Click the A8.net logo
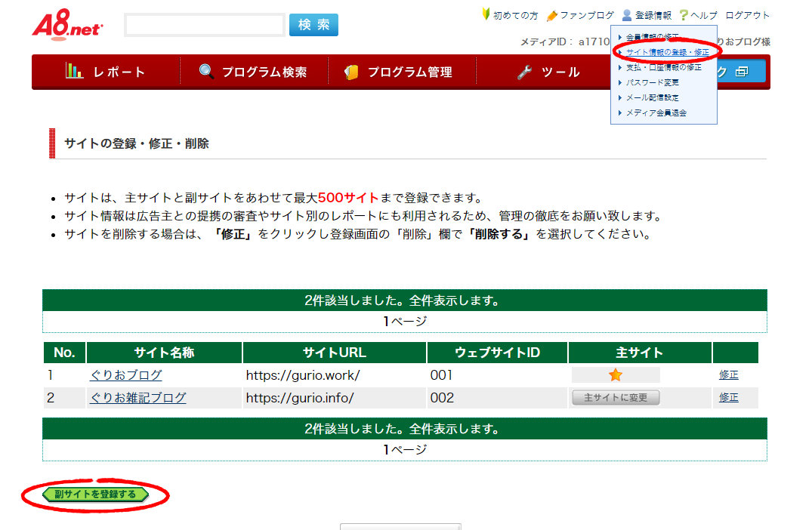 (67, 25)
